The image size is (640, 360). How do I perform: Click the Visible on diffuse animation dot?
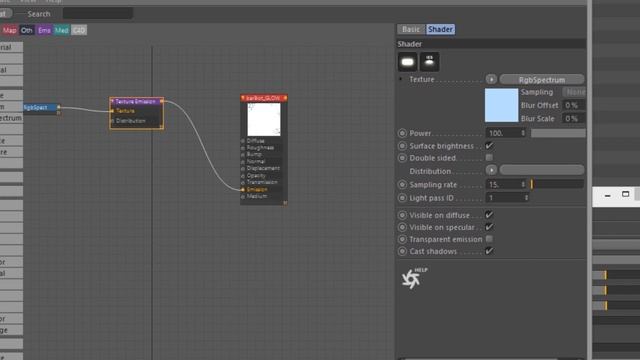tap(402, 215)
